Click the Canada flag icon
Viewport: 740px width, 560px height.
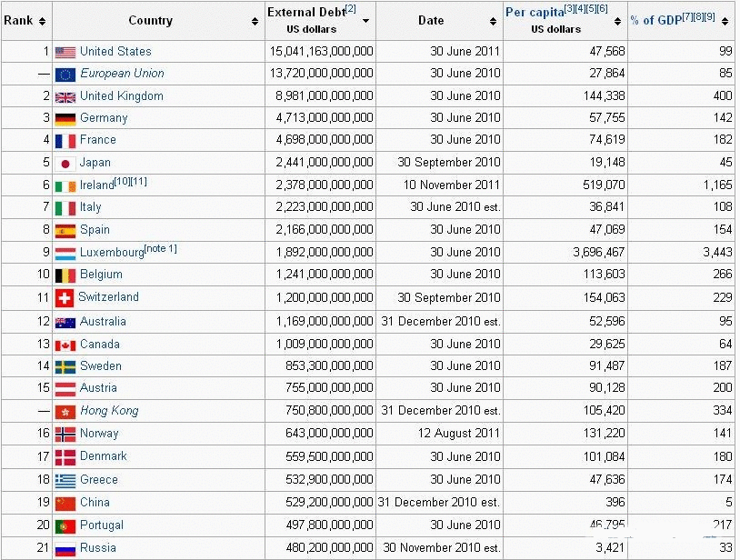[x=65, y=345]
